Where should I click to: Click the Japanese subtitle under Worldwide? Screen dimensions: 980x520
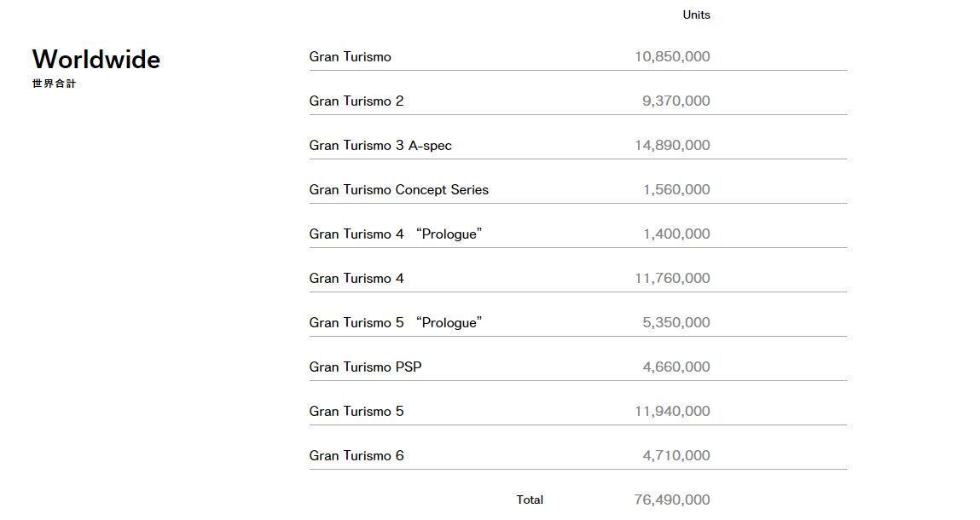[55, 84]
